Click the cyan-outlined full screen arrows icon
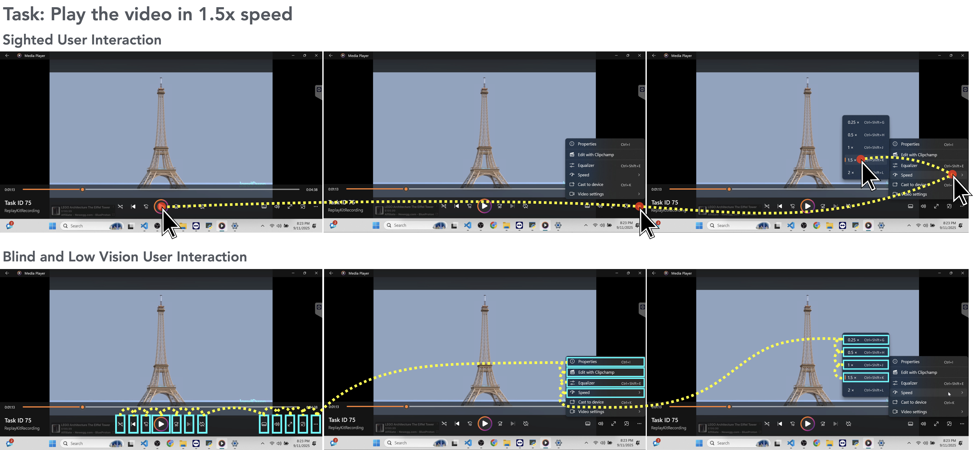The image size is (980, 450). (290, 424)
